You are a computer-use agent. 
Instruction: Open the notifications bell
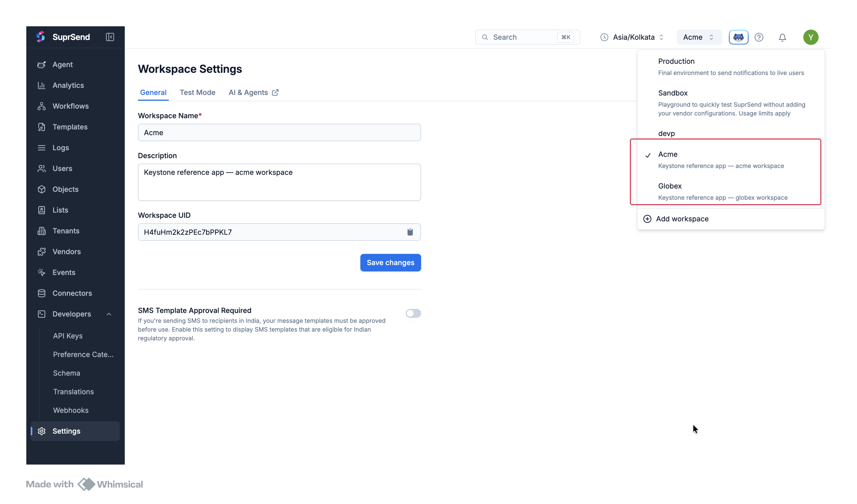click(782, 37)
